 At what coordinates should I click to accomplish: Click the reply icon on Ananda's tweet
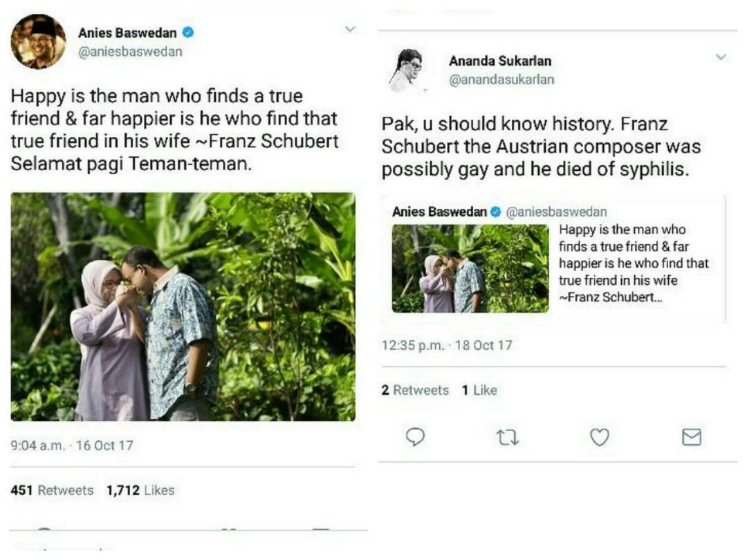click(416, 437)
